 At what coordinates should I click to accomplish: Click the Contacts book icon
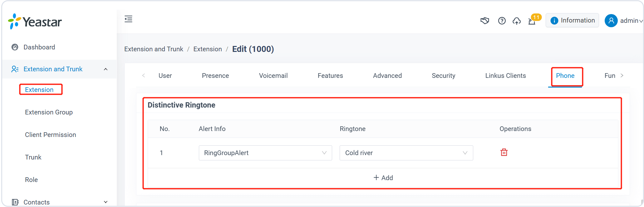[x=15, y=202]
